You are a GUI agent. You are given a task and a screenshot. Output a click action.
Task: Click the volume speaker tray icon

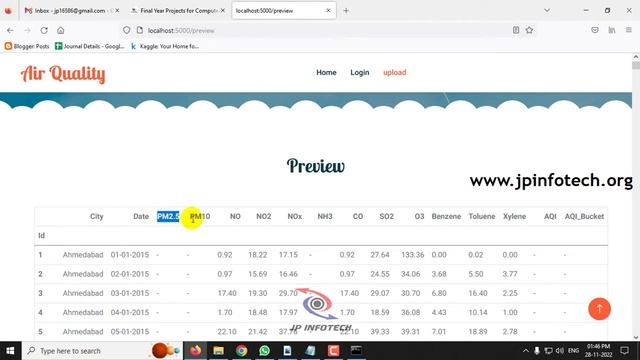coord(560,351)
